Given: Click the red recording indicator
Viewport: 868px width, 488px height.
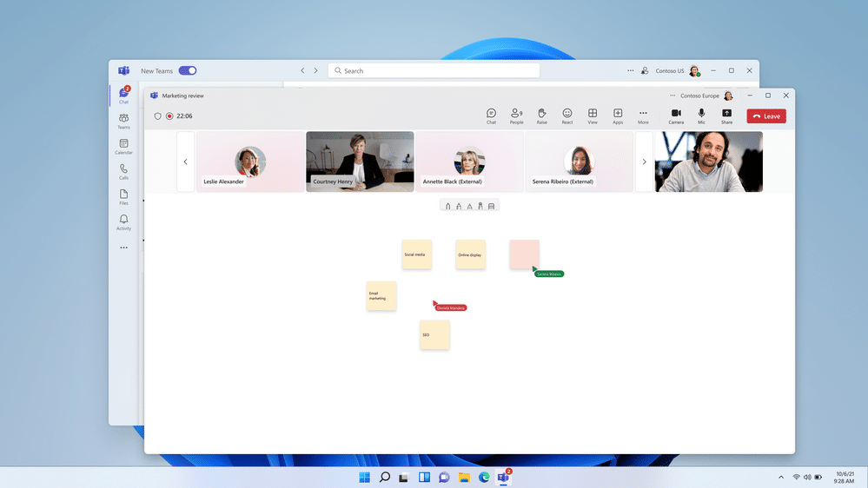Looking at the screenshot, I should (169, 116).
